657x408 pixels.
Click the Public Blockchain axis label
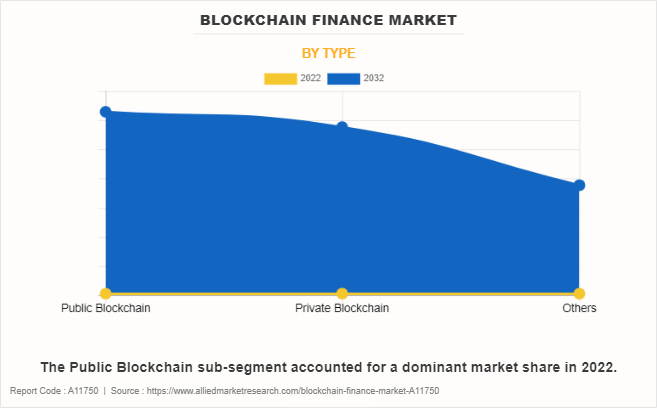tap(105, 308)
